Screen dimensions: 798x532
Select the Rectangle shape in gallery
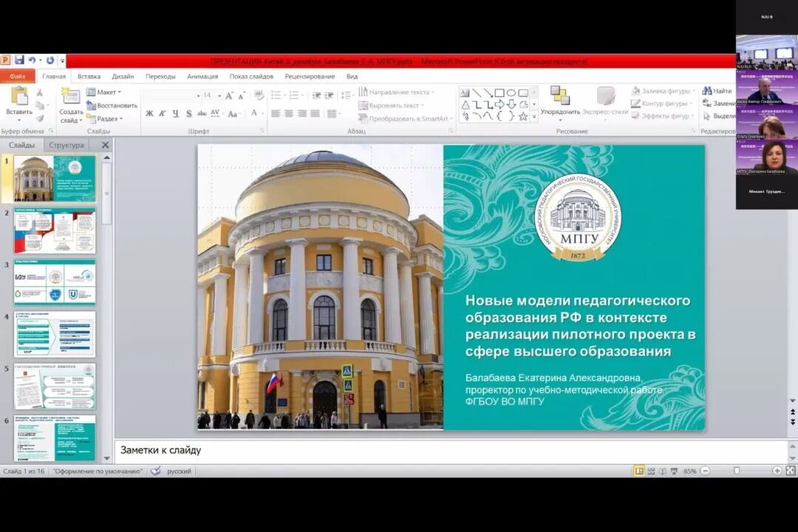499,92
